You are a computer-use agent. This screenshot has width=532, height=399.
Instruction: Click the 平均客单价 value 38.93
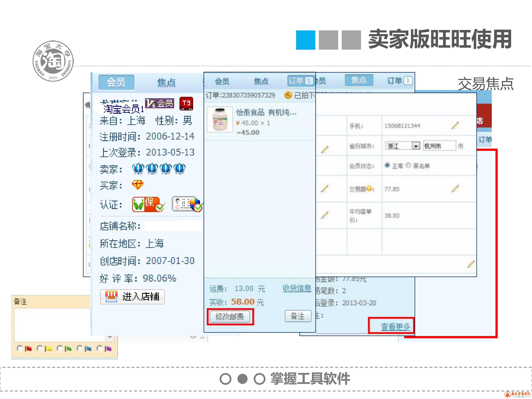[392, 215]
